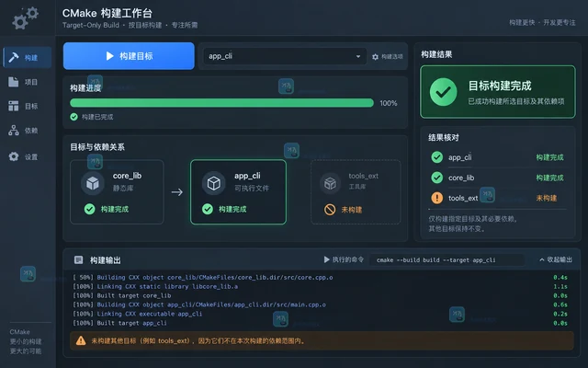Click the 结果核对 heading
The width and height of the screenshot is (588, 368).
pos(444,137)
